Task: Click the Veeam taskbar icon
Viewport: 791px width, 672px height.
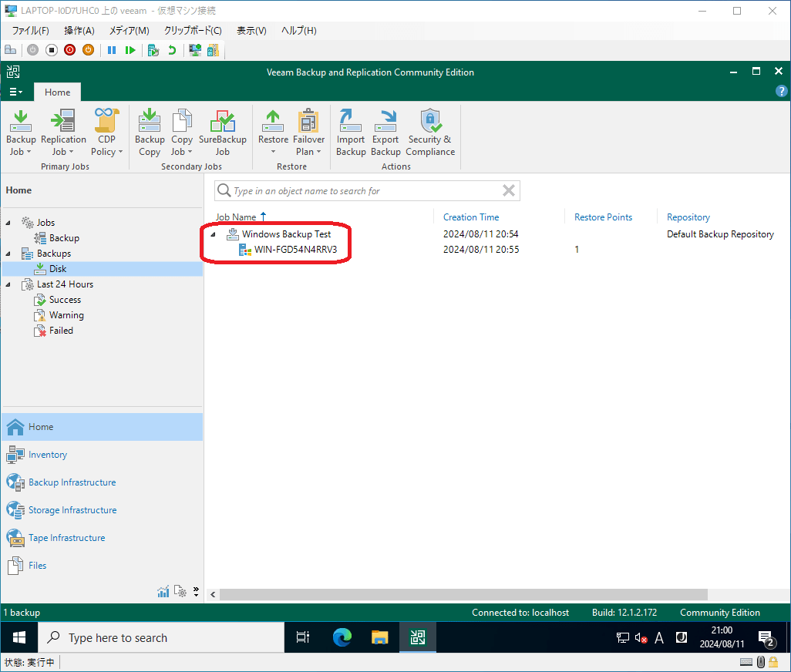Action: pos(418,638)
